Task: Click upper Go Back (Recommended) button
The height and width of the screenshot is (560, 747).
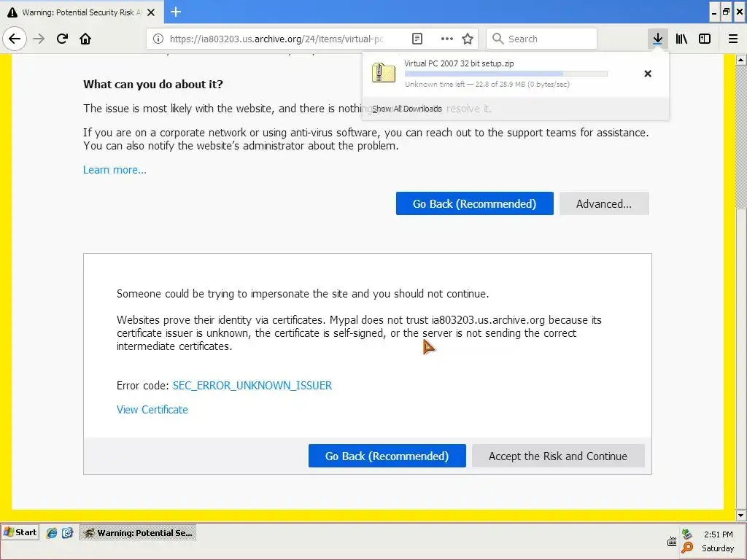Action: [x=474, y=204]
